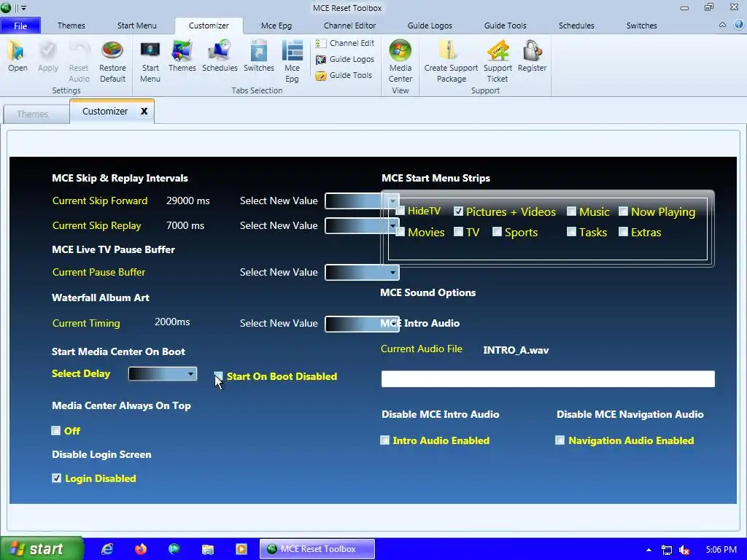
Task: Show hidden tray icons arrow
Action: [x=649, y=550]
